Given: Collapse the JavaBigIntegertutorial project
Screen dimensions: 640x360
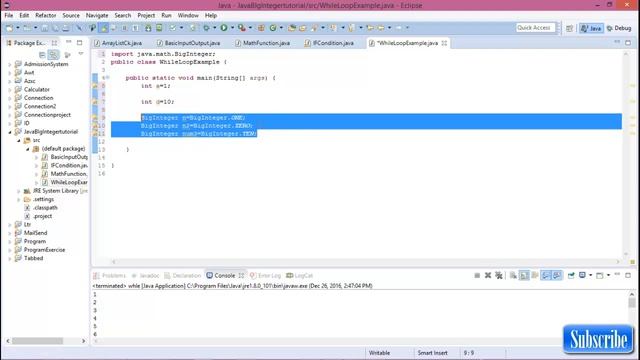Looking at the screenshot, I should [10, 132].
